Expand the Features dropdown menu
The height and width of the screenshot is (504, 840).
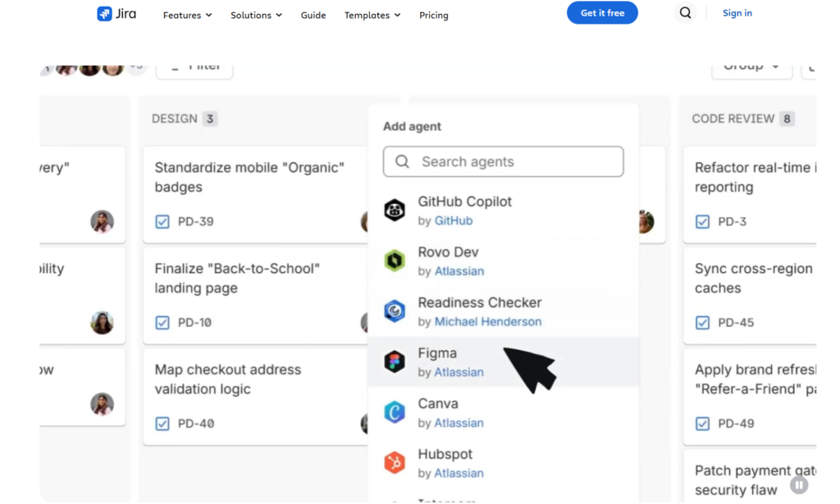(188, 15)
